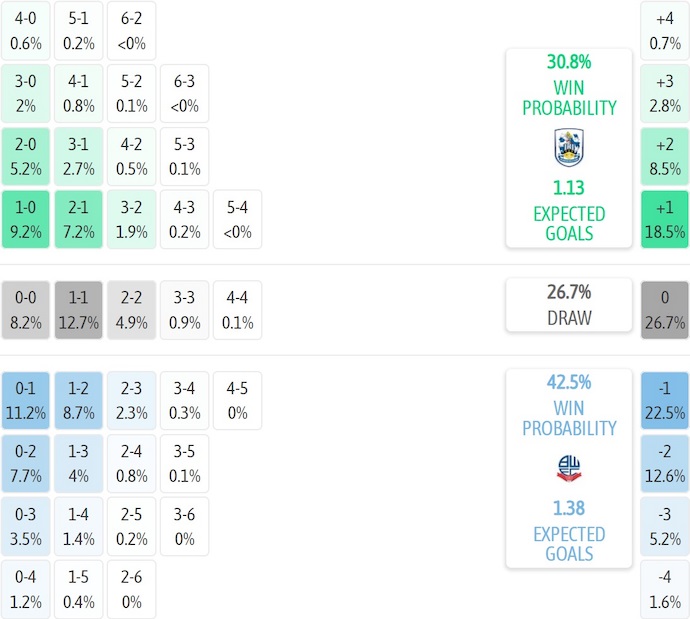This screenshot has width=690, height=619.
Task: Pick the 0-2 score tile
Action: coord(25,463)
